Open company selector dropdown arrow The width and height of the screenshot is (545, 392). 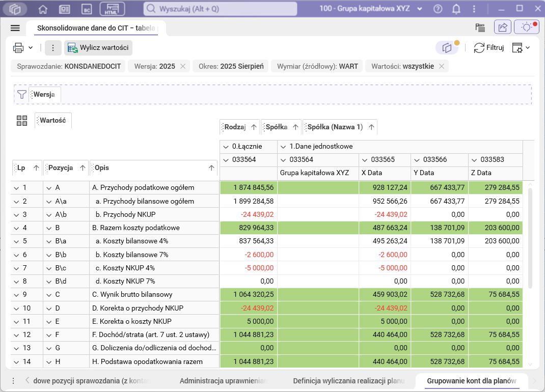pos(420,9)
